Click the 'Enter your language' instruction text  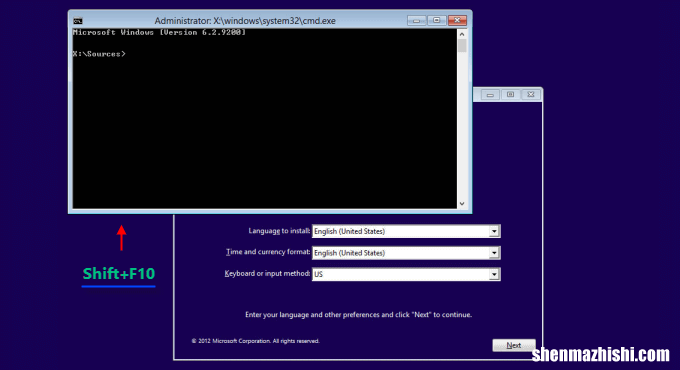[x=358, y=314]
